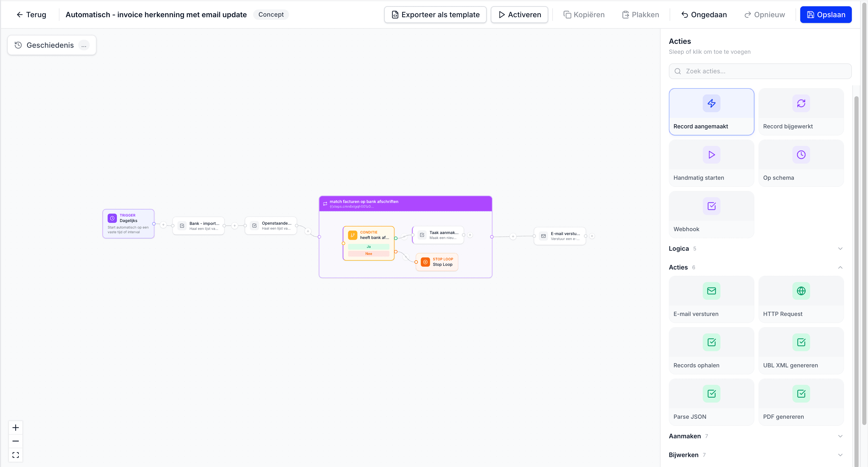Select the UBL XML genereren action
This screenshot has width=868, height=467.
[x=801, y=351]
